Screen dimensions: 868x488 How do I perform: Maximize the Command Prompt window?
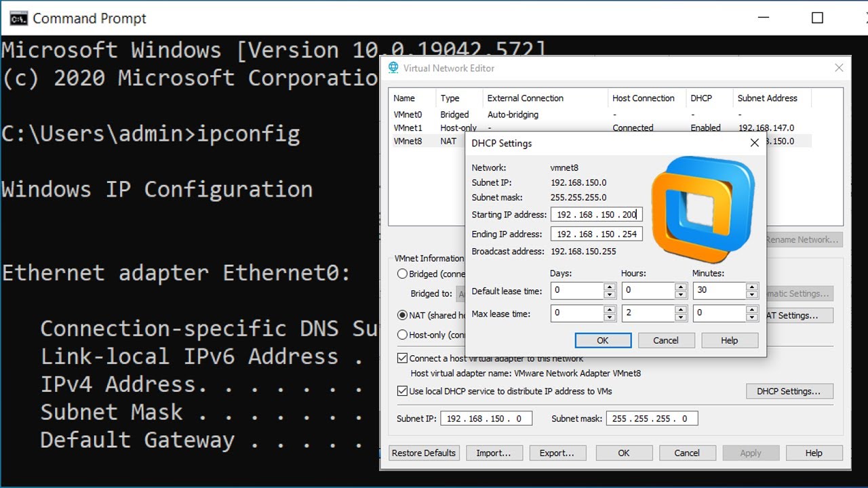(x=817, y=18)
